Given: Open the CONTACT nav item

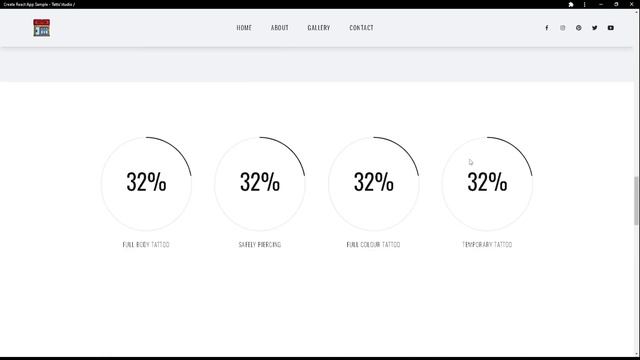Looking at the screenshot, I should click(x=361, y=28).
